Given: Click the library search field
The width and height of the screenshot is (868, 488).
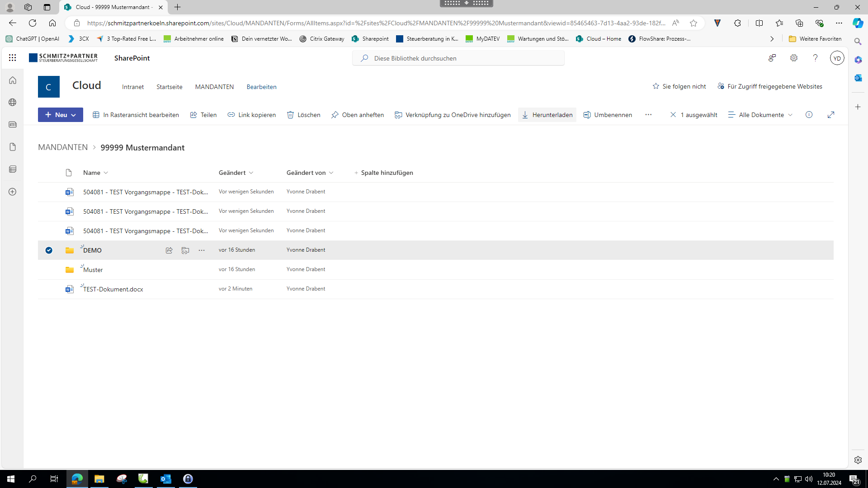Looking at the screenshot, I should click(x=458, y=58).
